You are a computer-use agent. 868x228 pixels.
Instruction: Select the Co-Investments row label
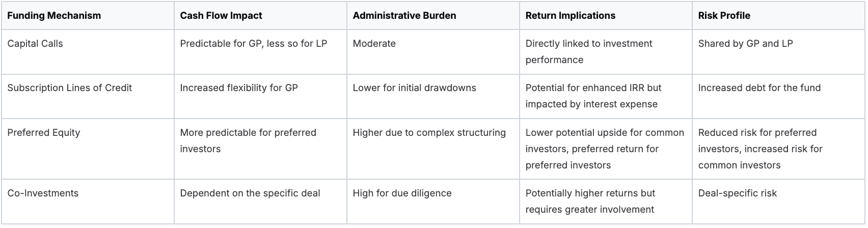[x=42, y=193]
